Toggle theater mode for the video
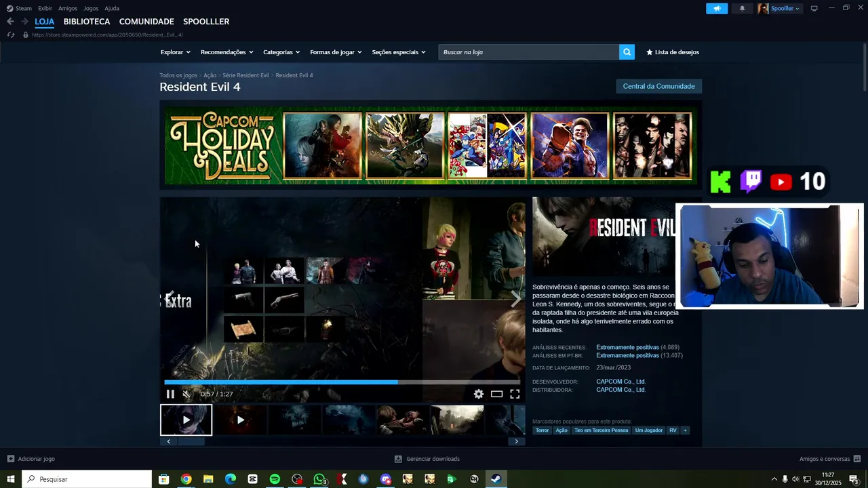The width and height of the screenshot is (868, 488). pos(497,394)
